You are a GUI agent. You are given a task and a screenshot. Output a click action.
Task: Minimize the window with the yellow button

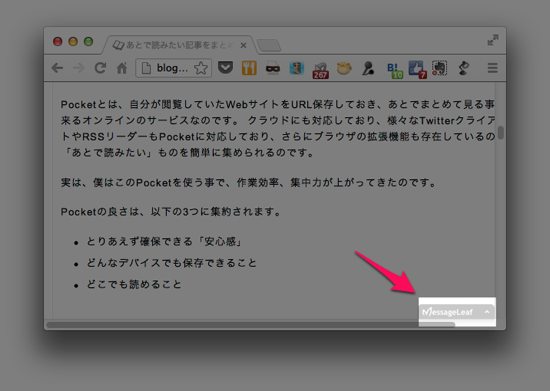(73, 42)
